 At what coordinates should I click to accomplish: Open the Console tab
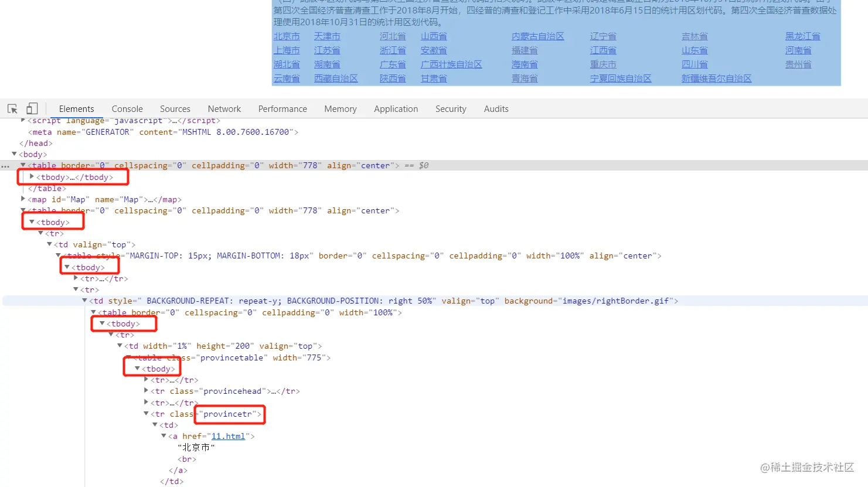(x=127, y=109)
